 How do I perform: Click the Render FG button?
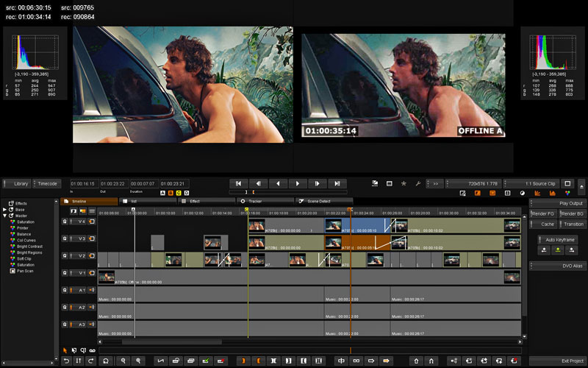[543, 213]
